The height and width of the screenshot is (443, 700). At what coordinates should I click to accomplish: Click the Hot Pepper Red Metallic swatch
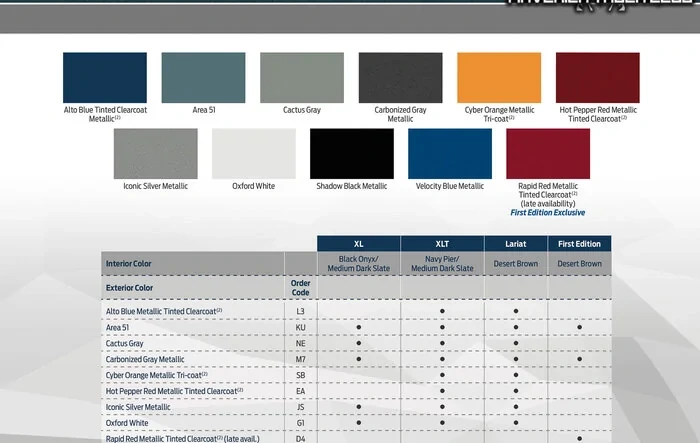(x=598, y=78)
